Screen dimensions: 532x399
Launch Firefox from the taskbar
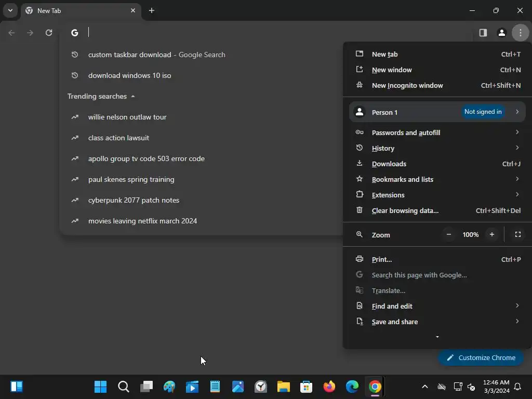click(329, 387)
